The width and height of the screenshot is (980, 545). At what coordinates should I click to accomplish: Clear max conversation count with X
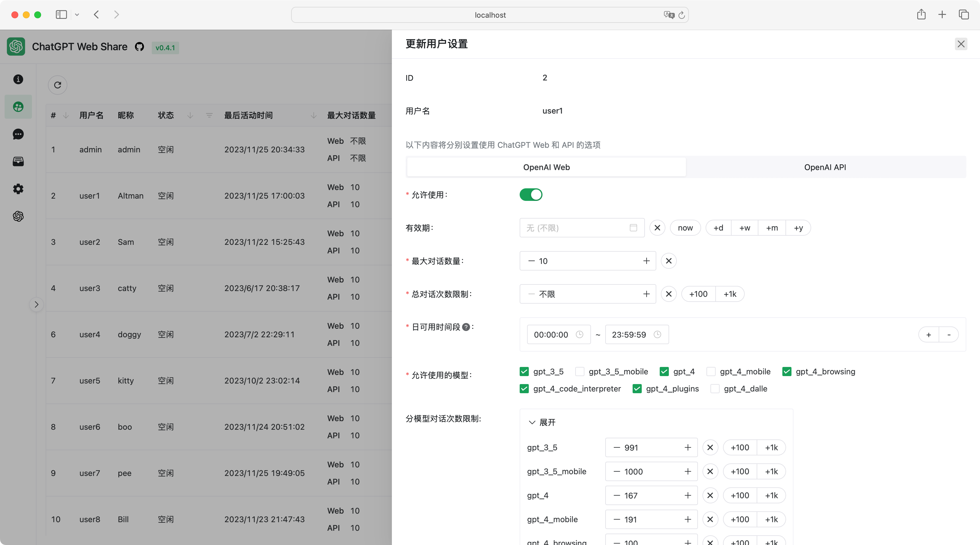(669, 261)
